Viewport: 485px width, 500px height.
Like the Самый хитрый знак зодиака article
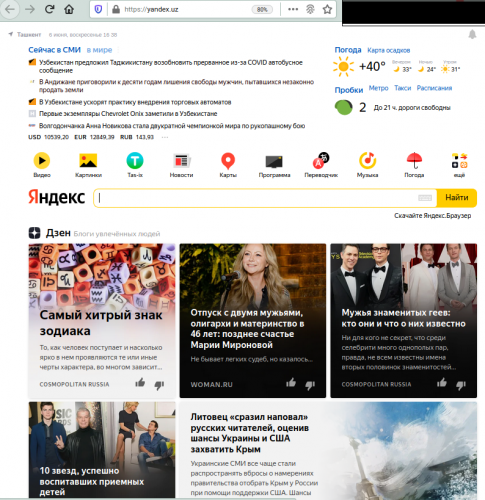pyautogui.click(x=140, y=383)
